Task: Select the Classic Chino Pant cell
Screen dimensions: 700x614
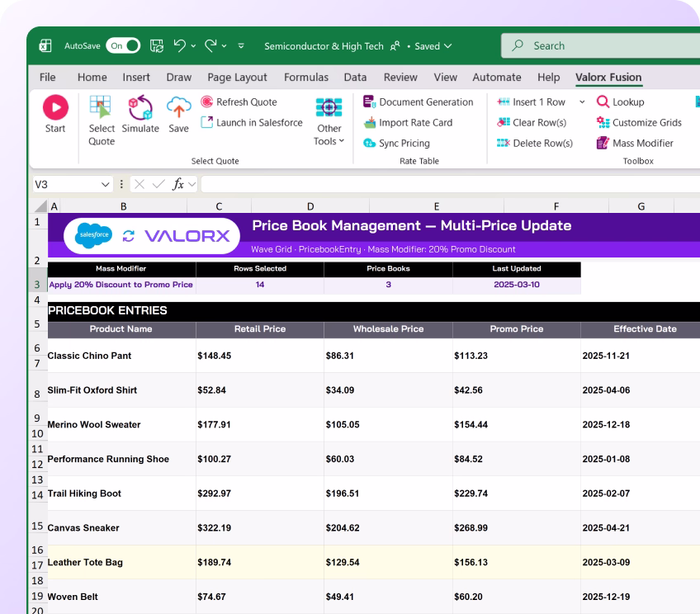Action: (121, 356)
